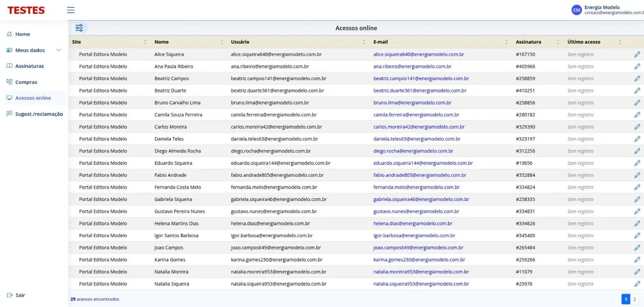The height and width of the screenshot is (307, 644).
Task: Edit Eduardo Siqueira's entry
Action: [x=637, y=163]
